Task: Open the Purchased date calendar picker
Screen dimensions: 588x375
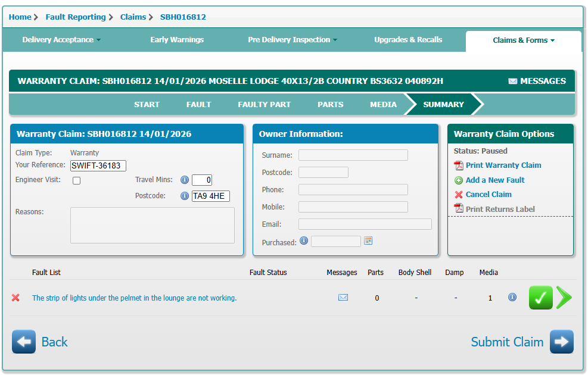Action: [x=368, y=241]
